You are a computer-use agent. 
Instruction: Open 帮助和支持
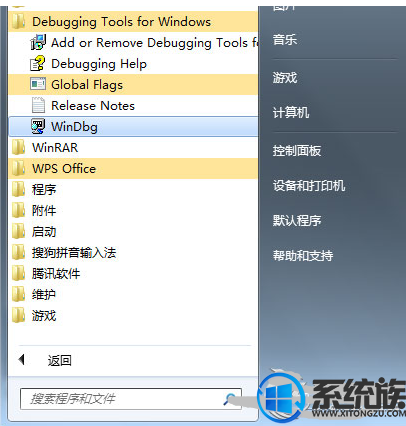tap(303, 256)
